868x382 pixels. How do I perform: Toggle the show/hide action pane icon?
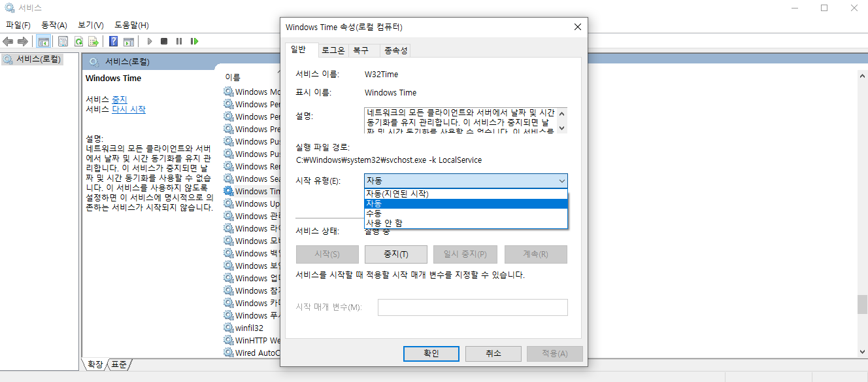129,41
